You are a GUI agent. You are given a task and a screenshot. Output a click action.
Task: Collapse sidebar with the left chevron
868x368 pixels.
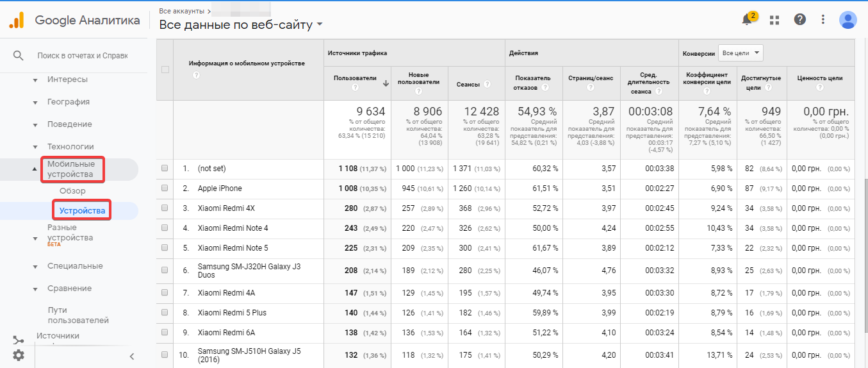(131, 356)
